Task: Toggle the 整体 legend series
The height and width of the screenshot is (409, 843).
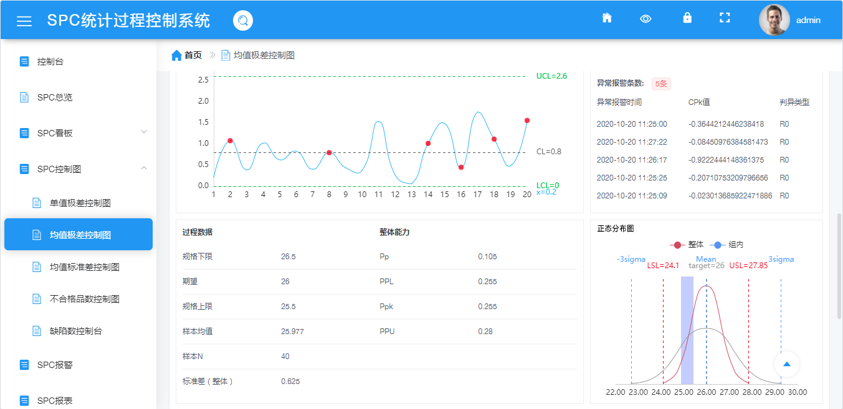Action: (689, 244)
